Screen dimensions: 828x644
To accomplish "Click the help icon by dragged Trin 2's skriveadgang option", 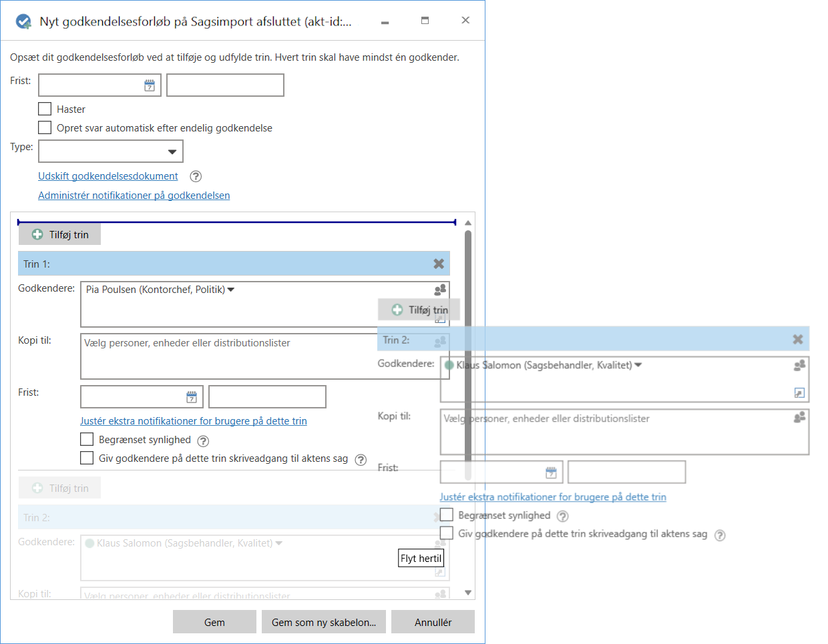I will click(720, 535).
